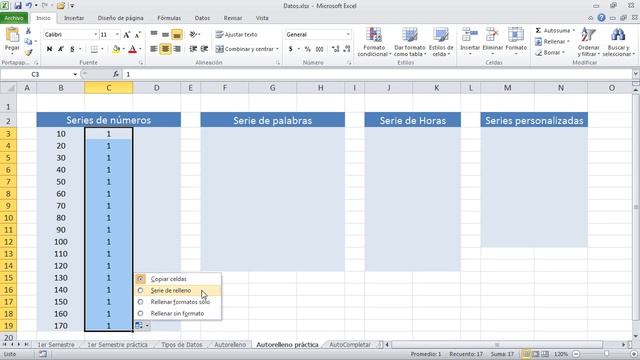640x360 pixels.
Task: Select Rellenar sin formato option
Action: 177,313
